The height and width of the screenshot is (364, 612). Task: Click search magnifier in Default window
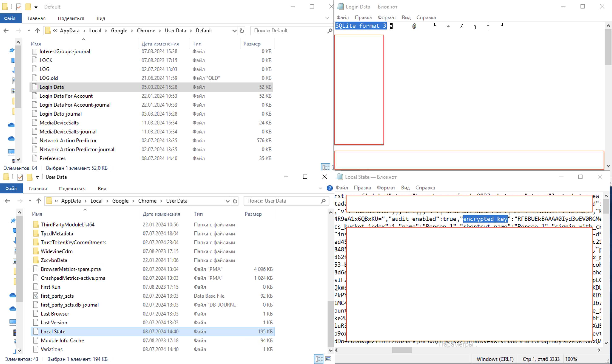point(330,31)
